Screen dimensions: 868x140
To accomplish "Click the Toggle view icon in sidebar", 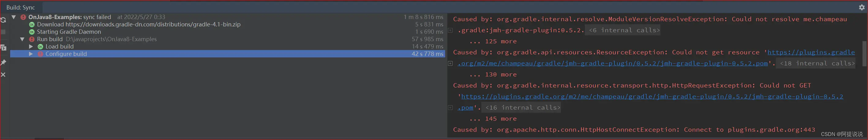I will (3, 48).
